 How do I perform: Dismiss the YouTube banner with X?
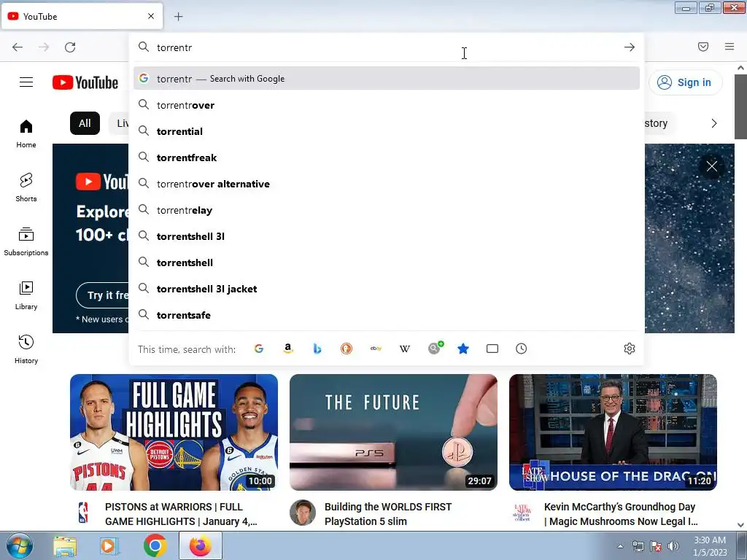(712, 166)
